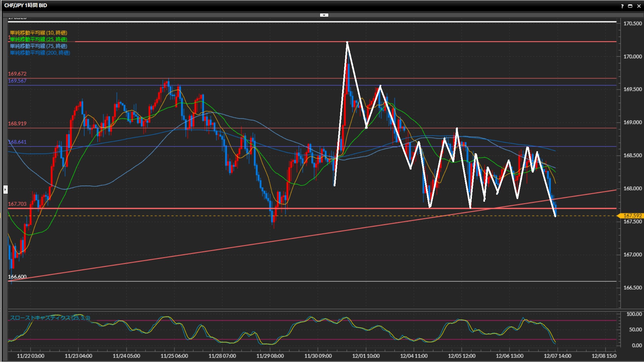Select the スローストキャスティクス indicator label
This screenshot has width=644, height=362.
50,318
